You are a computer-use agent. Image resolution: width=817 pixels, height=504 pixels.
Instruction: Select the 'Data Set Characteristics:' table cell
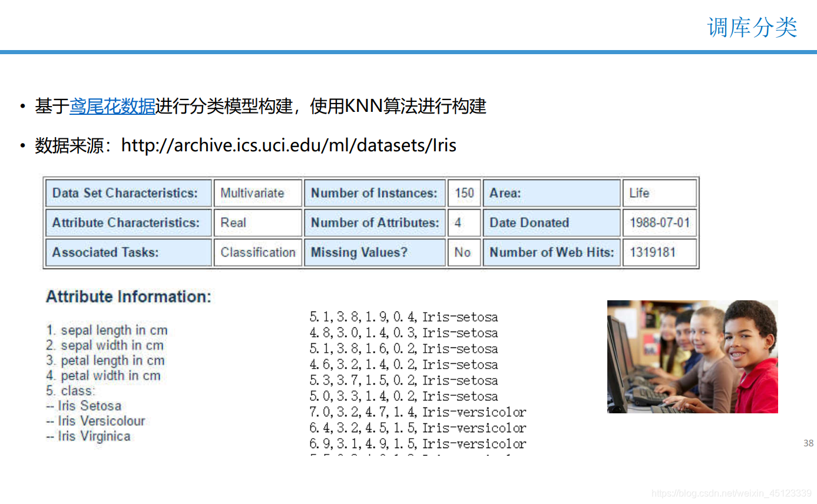(x=128, y=193)
